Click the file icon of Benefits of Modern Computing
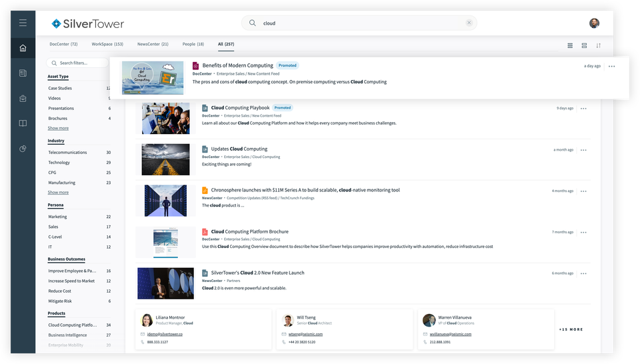Image resolution: width=640 pixels, height=364 pixels. (195, 65)
